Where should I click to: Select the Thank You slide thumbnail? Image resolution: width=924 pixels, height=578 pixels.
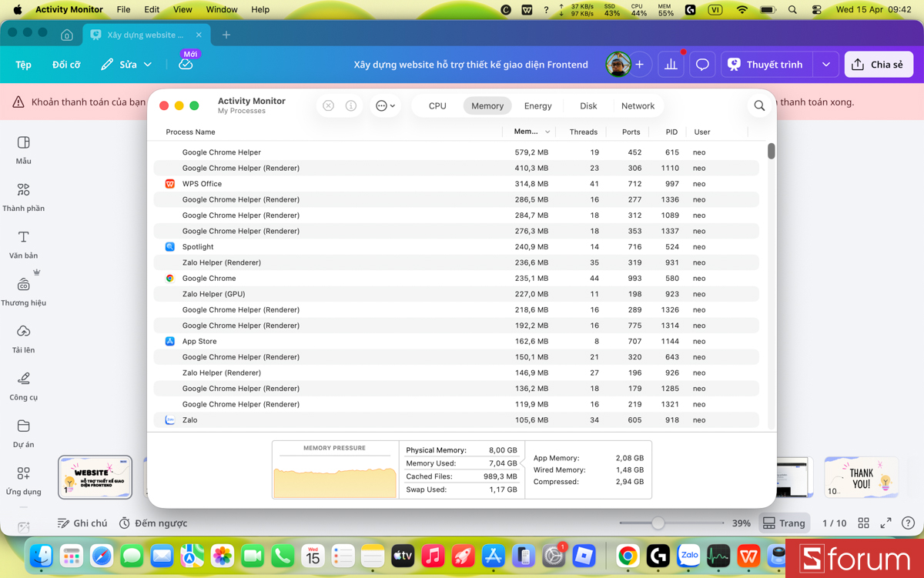(861, 477)
